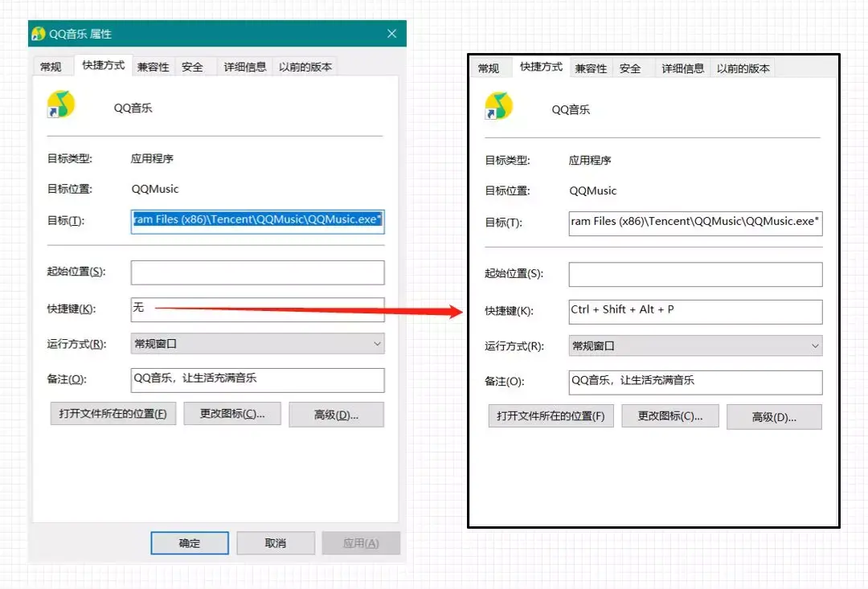
Task: Open 兼容性 tab in right dialog
Action: 592,68
